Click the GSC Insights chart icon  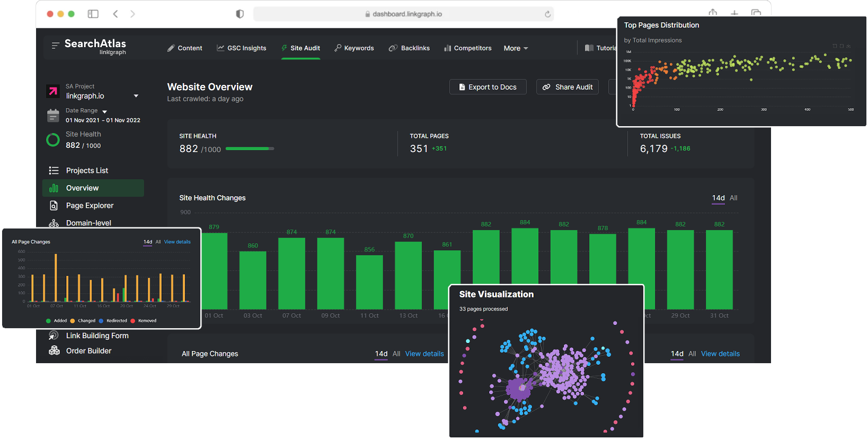(220, 48)
